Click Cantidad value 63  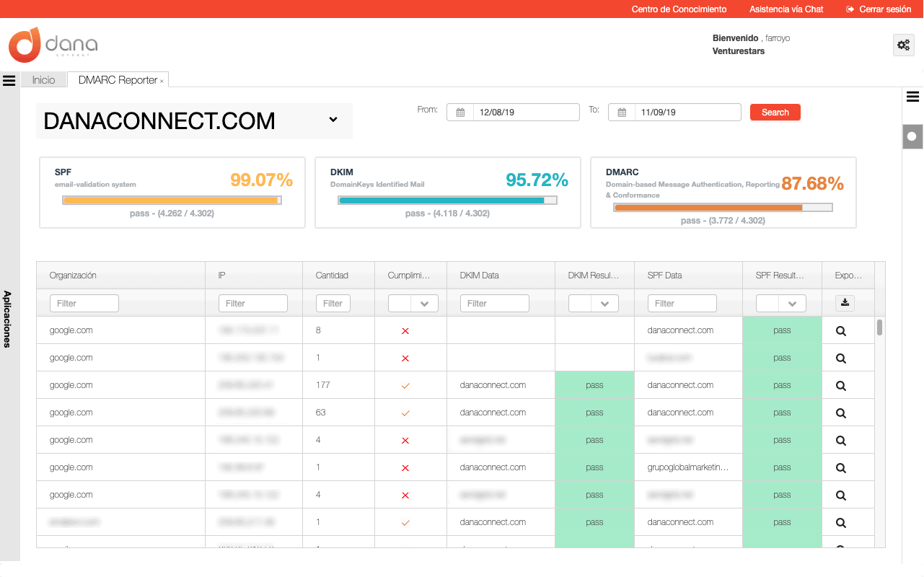click(321, 413)
